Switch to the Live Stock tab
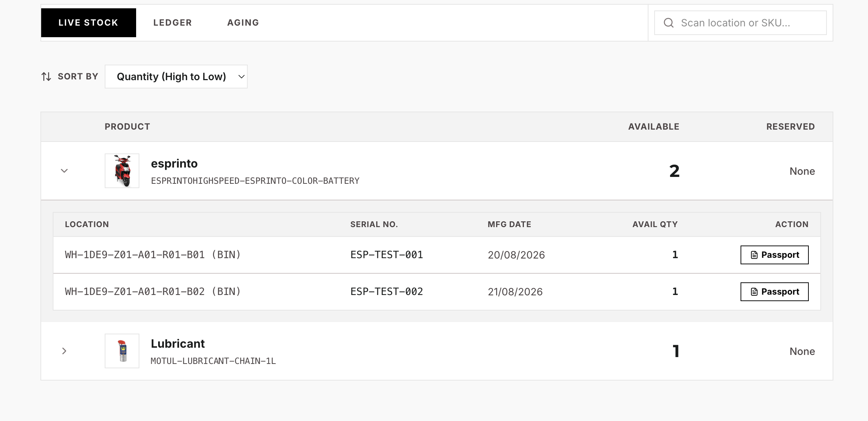 [x=88, y=23]
